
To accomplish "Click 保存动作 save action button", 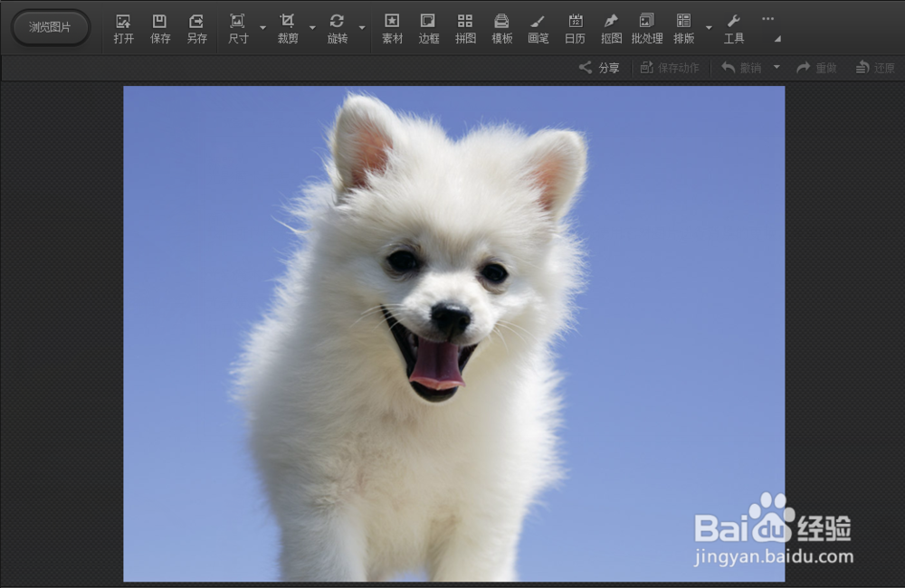I will (x=670, y=68).
